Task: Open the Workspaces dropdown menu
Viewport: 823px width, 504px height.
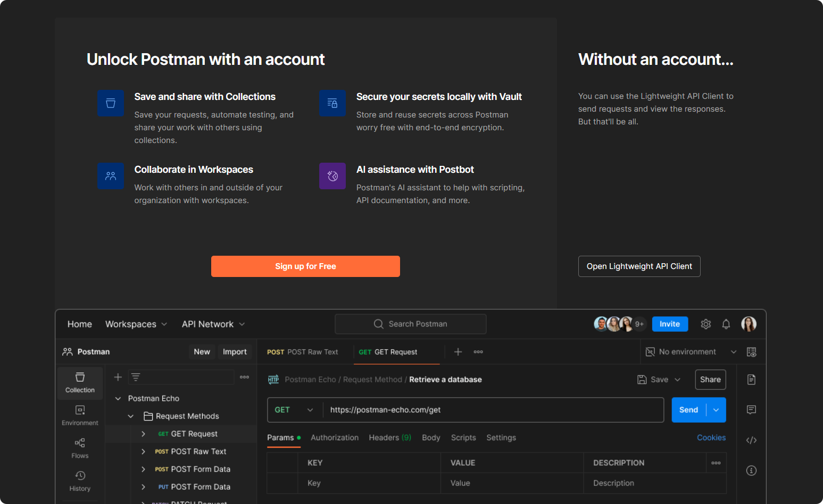Action: (136, 324)
